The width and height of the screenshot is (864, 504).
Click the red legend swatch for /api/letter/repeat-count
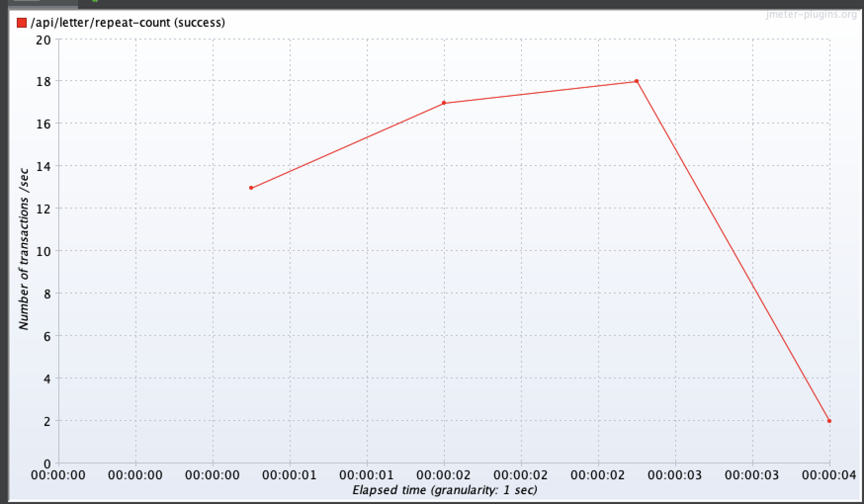point(21,23)
